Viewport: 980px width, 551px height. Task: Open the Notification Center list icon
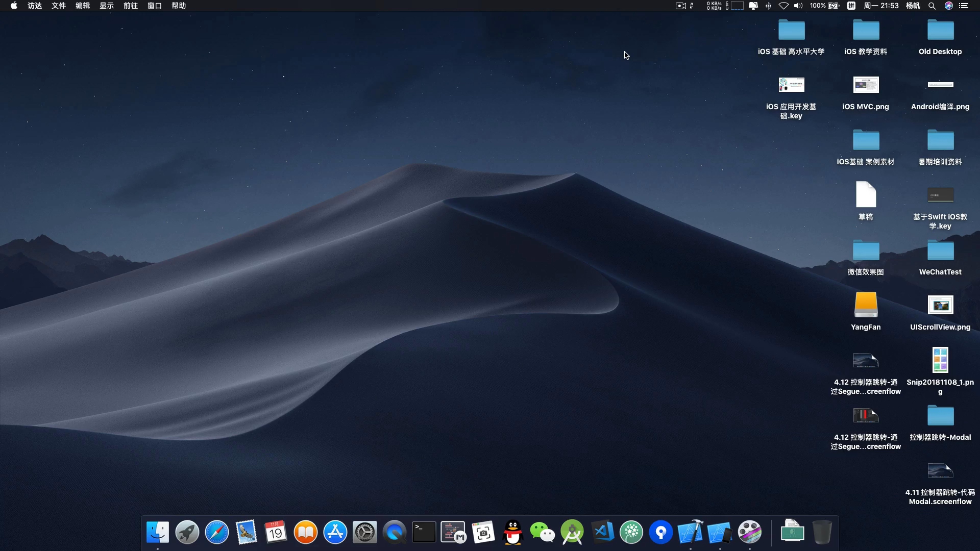click(964, 6)
